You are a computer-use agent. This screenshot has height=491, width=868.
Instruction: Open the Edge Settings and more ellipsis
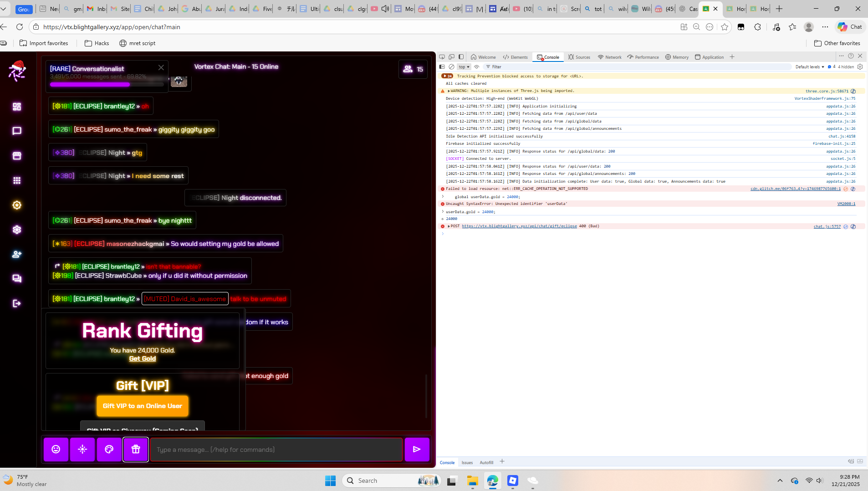(x=825, y=27)
